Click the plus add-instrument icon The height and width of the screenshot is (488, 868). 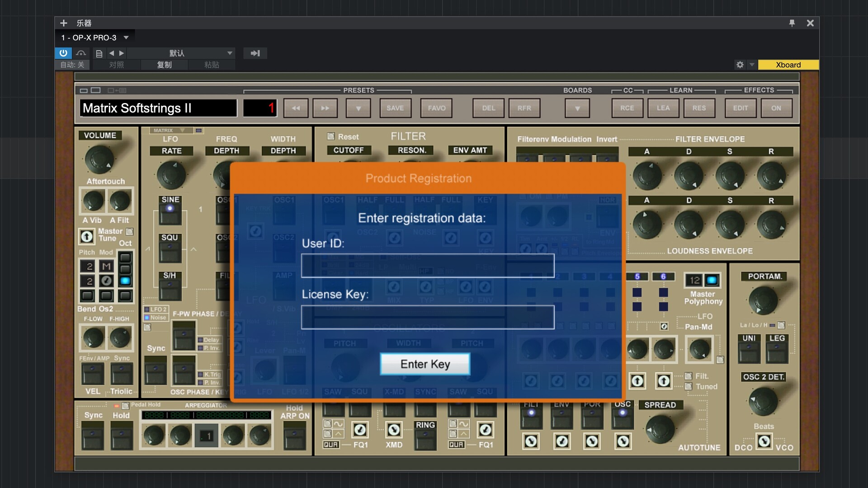click(64, 23)
